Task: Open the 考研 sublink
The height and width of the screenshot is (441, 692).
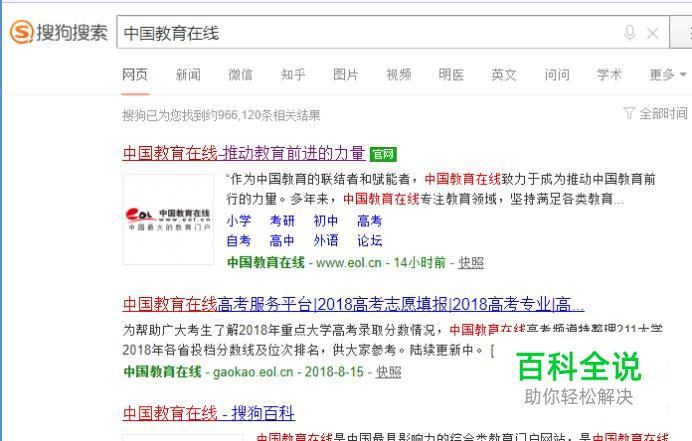Action: tap(282, 220)
